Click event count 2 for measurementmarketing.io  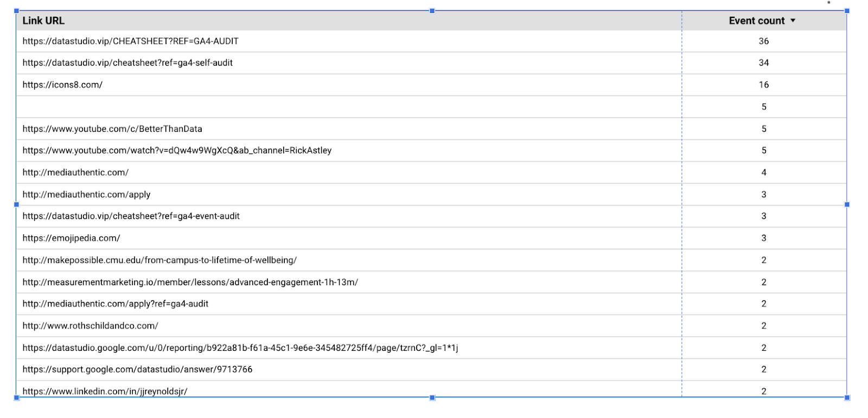(x=764, y=282)
